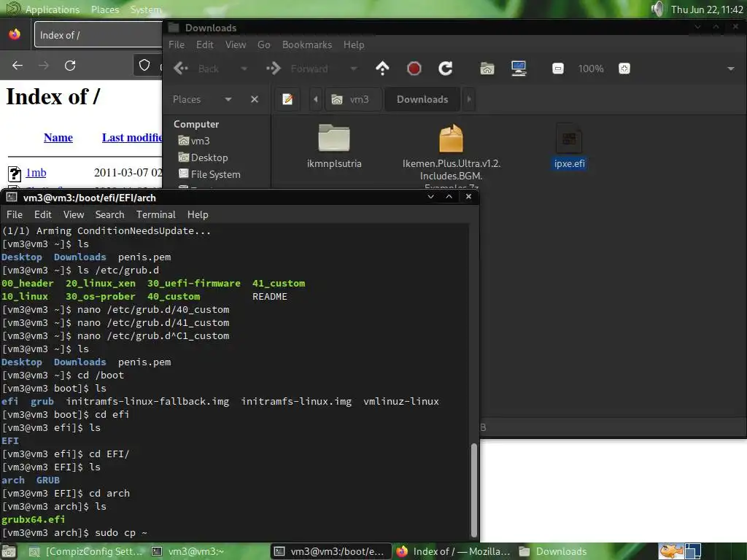
Task: Go back in Firefox
Action: [x=18, y=65]
